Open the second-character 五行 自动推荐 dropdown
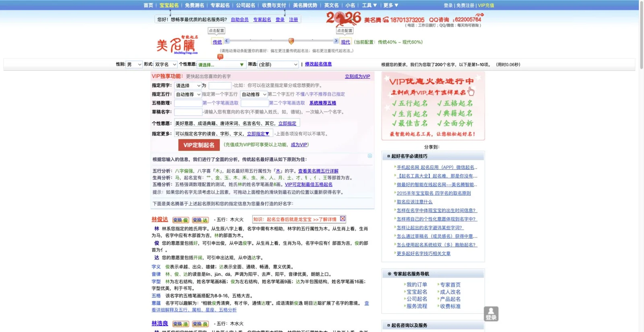Image resolution: width=644 pixels, height=332 pixels. pyautogui.click(x=254, y=95)
